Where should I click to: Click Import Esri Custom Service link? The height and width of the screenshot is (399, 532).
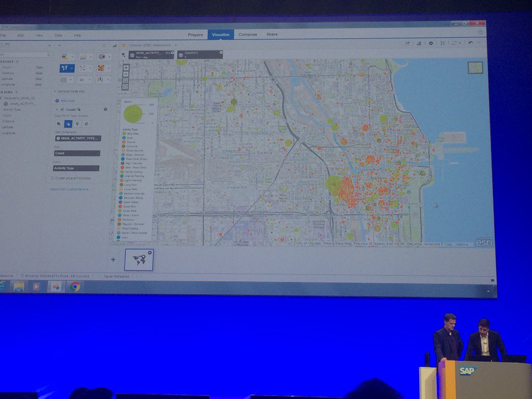pyautogui.click(x=69, y=189)
